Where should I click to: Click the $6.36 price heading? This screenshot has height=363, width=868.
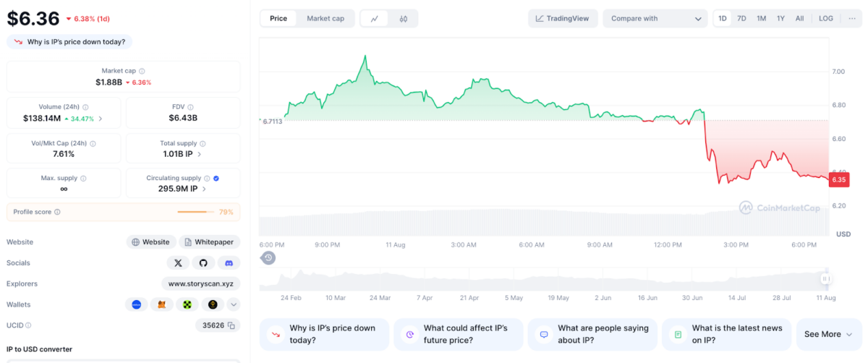point(33,18)
